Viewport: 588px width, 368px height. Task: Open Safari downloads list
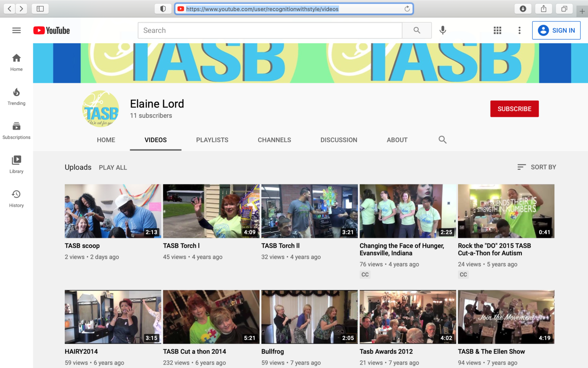pos(523,9)
